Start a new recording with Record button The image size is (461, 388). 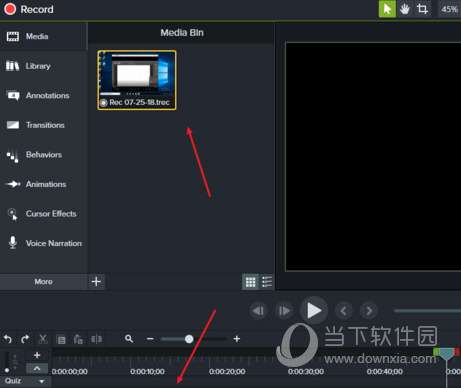[x=29, y=9]
